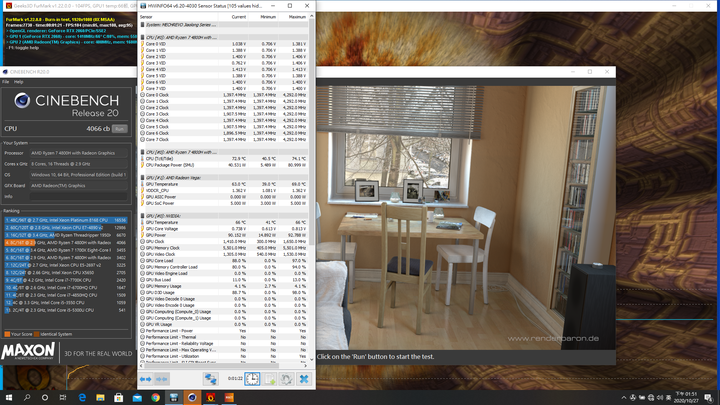Show hidden system tray icons chevron

(624, 398)
